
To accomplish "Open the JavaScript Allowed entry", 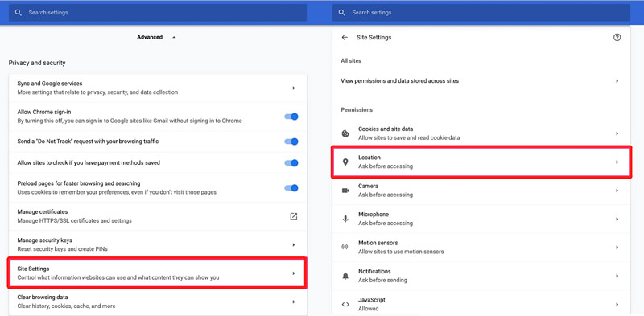I will [x=481, y=304].
